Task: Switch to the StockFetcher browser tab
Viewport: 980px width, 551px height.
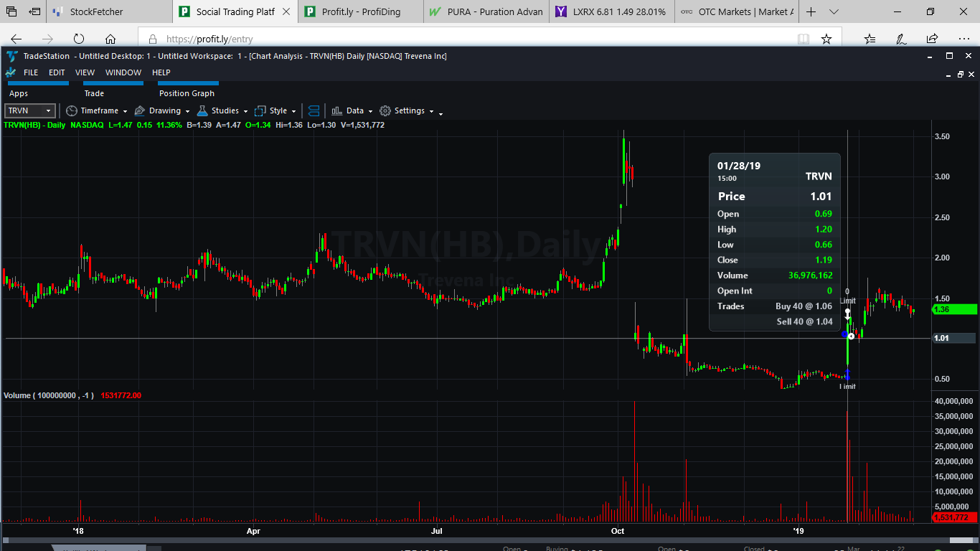Action: [110, 12]
